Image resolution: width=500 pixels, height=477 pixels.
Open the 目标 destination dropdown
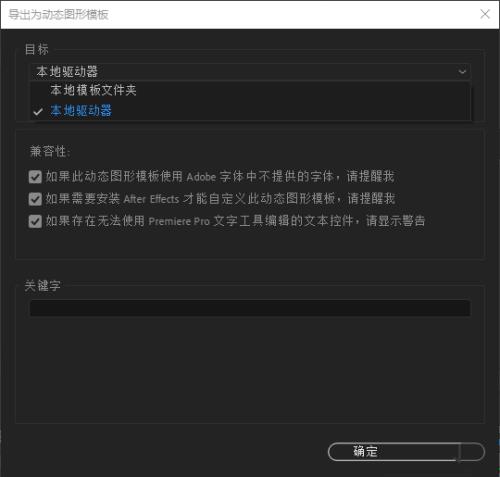(x=251, y=71)
